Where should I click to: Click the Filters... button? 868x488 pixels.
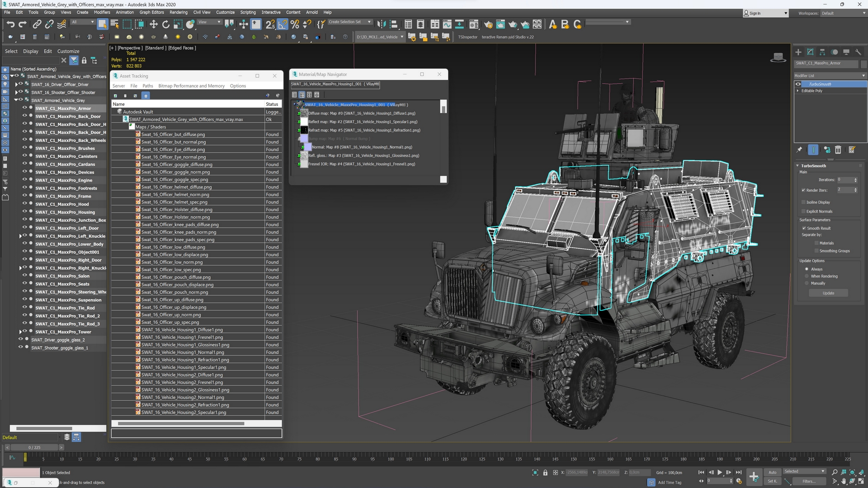[x=808, y=481]
